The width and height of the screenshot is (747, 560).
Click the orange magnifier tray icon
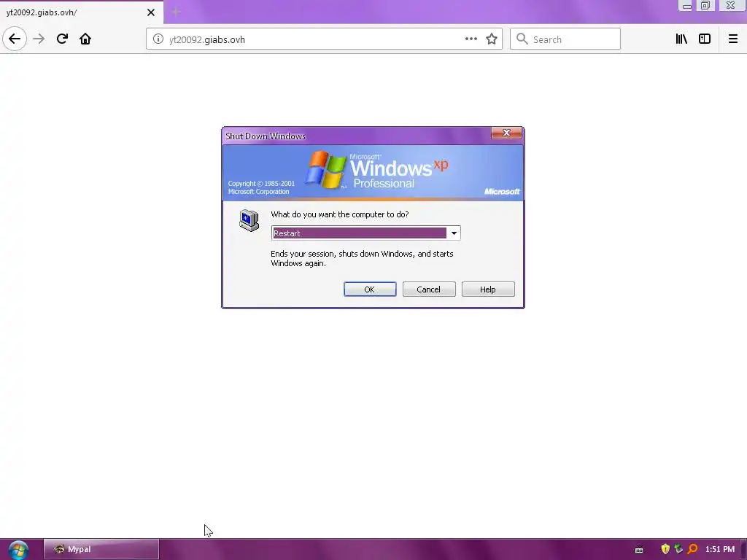point(692,549)
